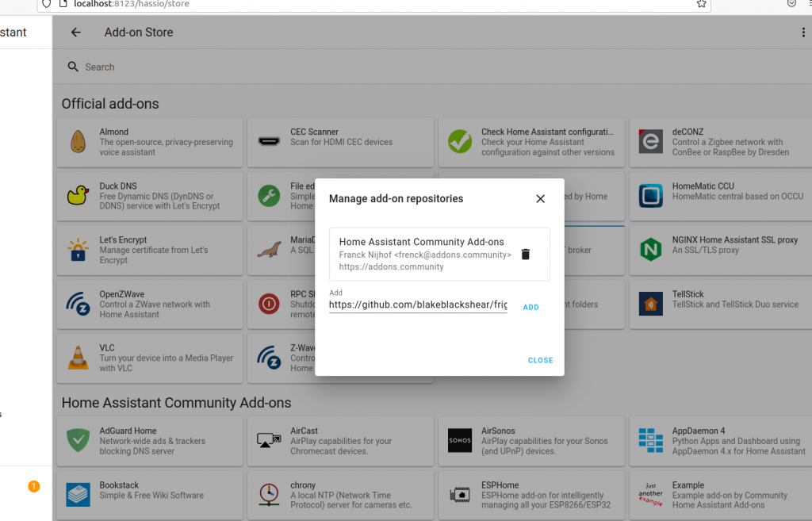The image size is (812, 521).
Task: Click the search magnifier icon
Action: pos(73,67)
